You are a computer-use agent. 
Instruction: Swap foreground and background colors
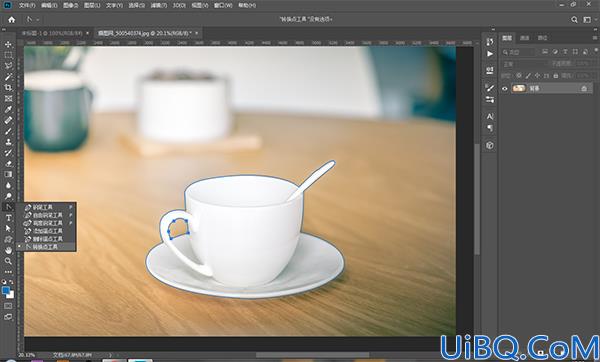11,282
